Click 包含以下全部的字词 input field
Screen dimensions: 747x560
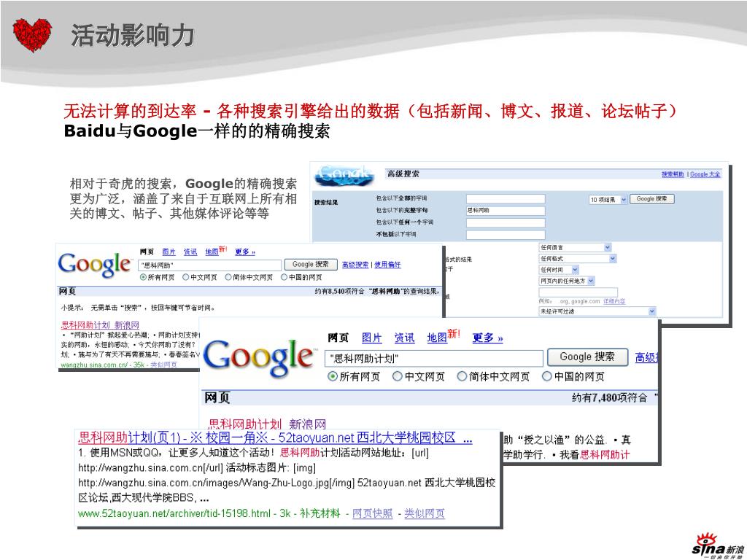click(x=506, y=199)
